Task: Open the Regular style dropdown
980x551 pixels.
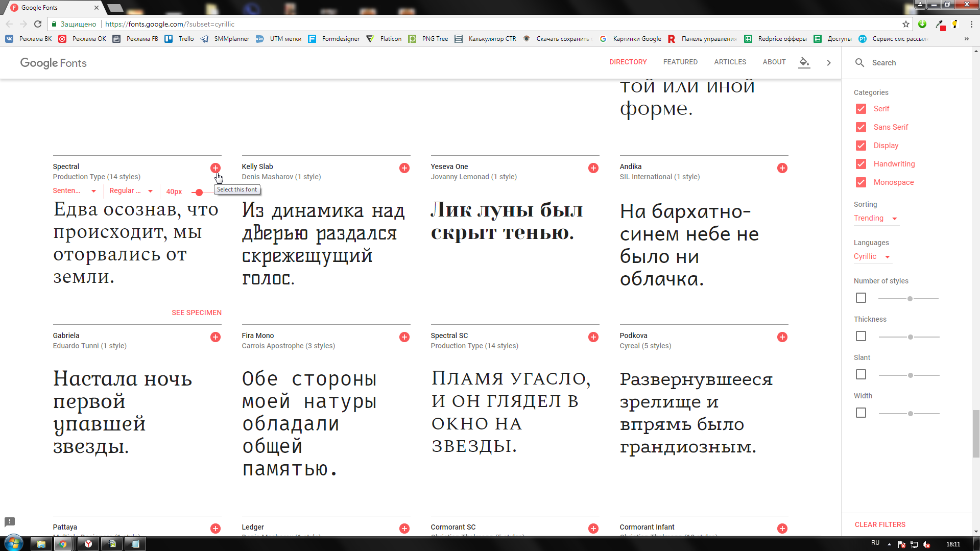Action: click(131, 191)
